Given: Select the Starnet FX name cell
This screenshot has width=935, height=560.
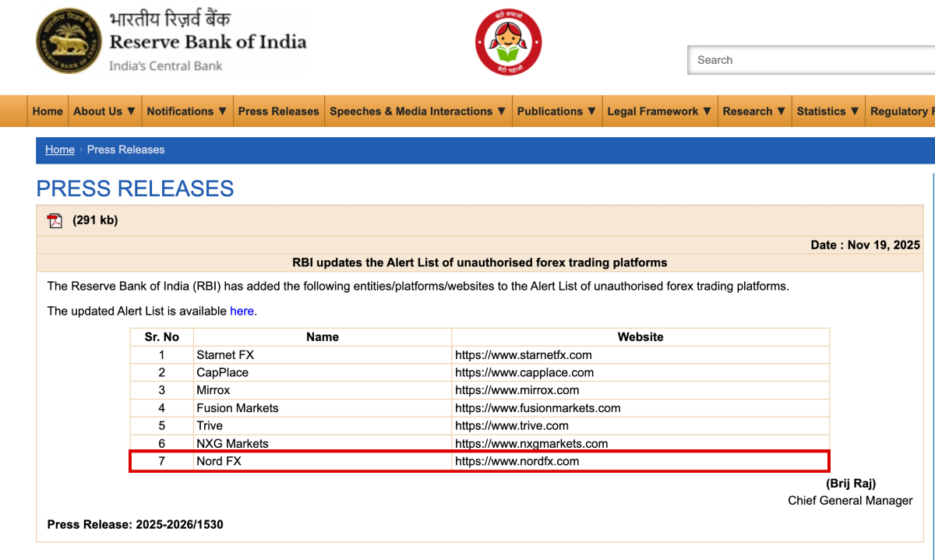Looking at the screenshot, I should pyautogui.click(x=323, y=355).
